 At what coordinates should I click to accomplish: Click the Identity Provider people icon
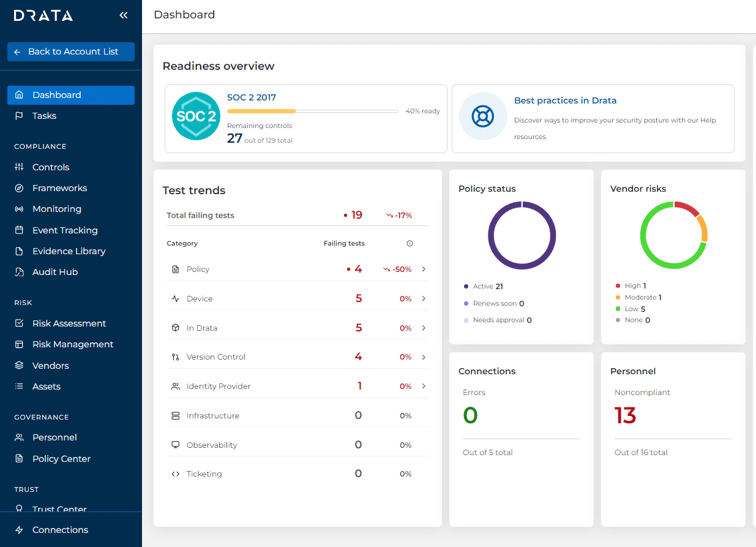click(176, 387)
